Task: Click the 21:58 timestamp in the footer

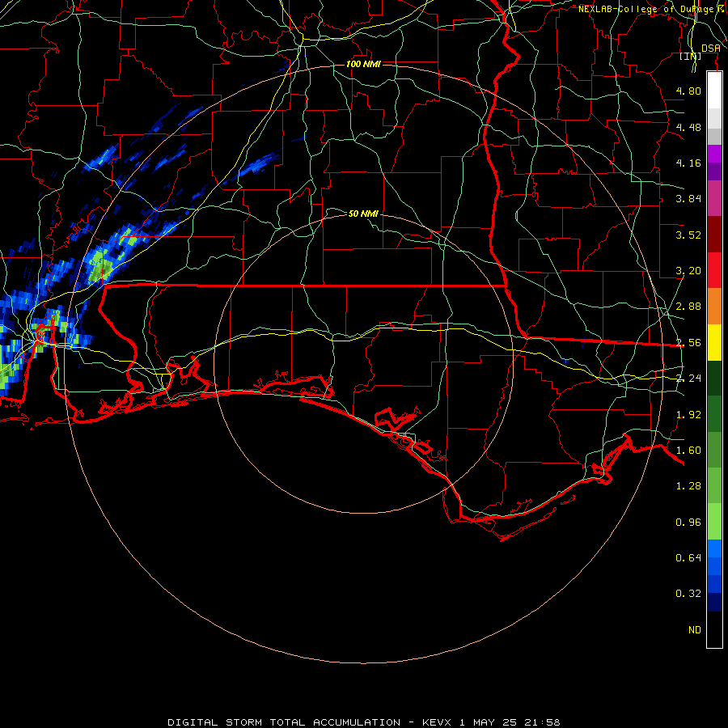Action: click(x=543, y=722)
